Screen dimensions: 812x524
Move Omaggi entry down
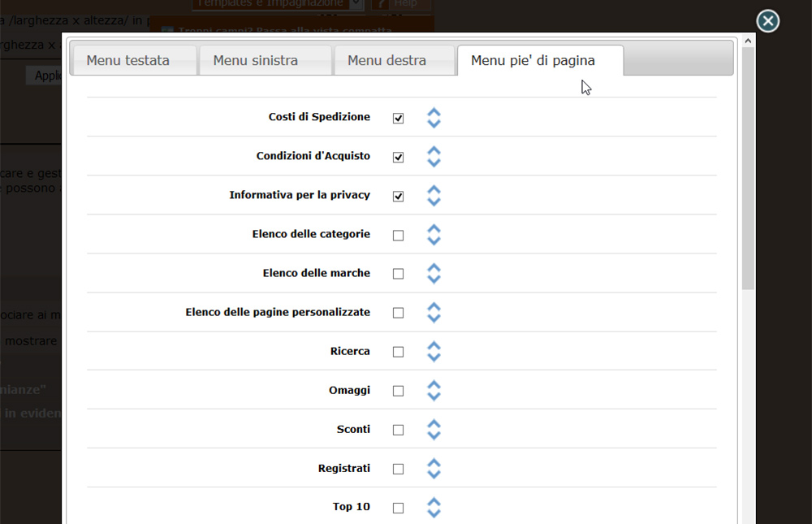[434, 396]
